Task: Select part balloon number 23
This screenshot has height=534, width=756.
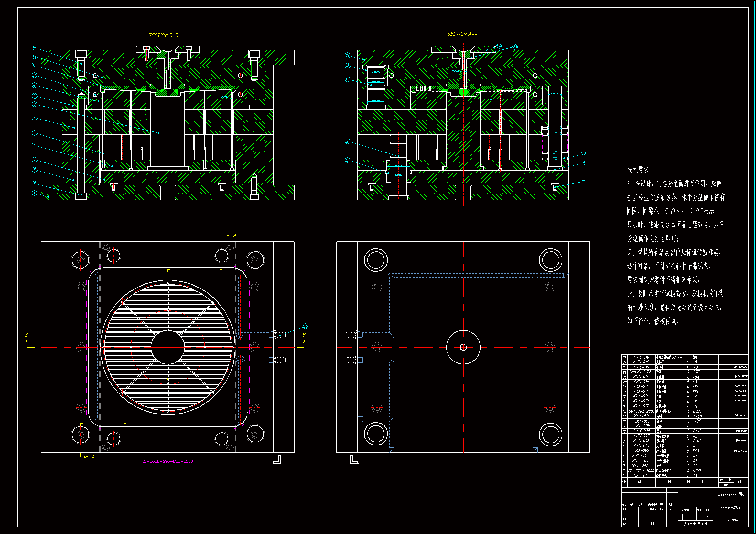Action: tap(515, 47)
